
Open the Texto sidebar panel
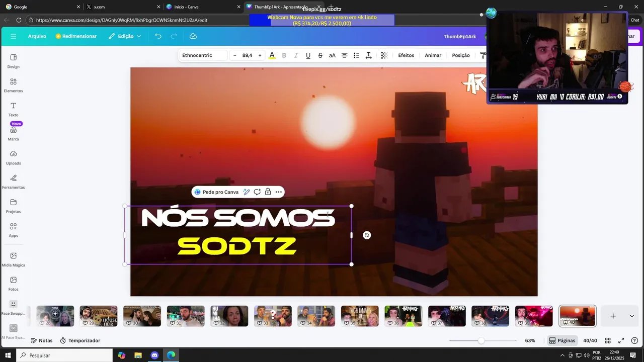pyautogui.click(x=14, y=109)
